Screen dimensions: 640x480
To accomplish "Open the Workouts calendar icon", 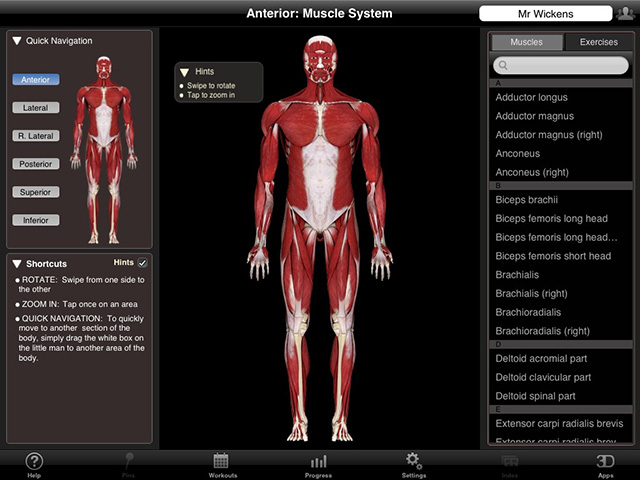I will point(222,463).
